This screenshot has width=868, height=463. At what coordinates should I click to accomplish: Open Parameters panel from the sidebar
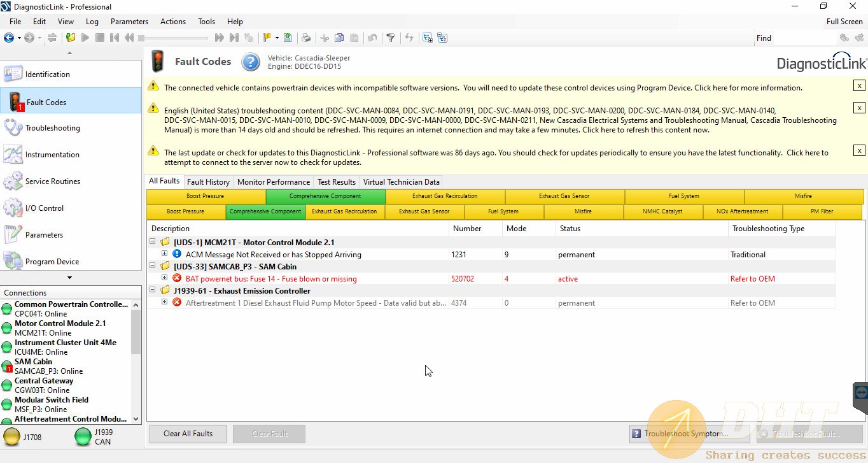[71, 235]
